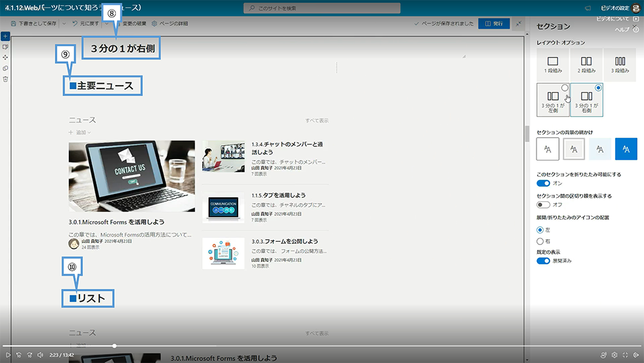This screenshot has height=363, width=644.
Task: Click the collapse arrows icon beside 発行
Action: tap(518, 23)
